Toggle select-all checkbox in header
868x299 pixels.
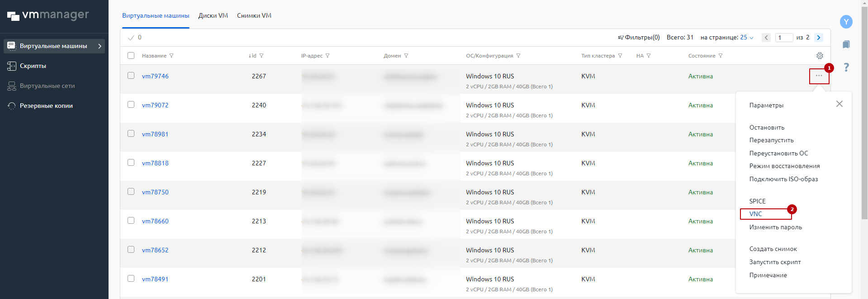(131, 56)
